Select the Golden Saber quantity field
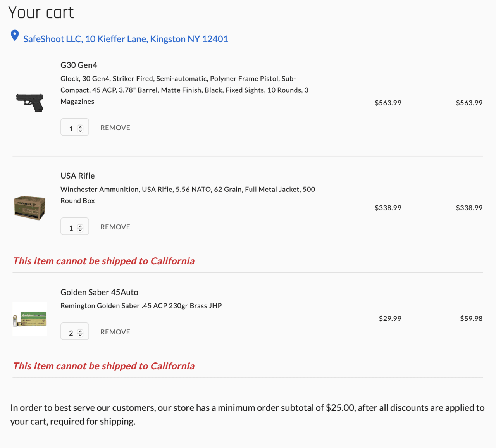 point(71,331)
